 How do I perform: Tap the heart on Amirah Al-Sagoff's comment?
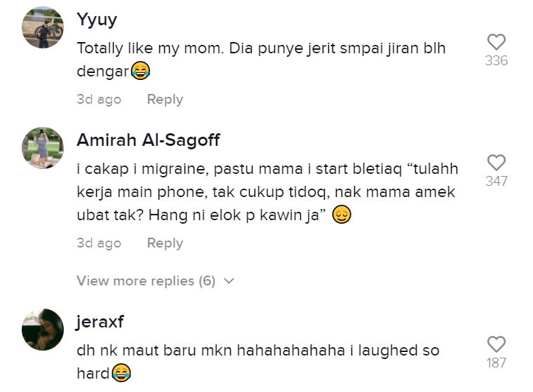pyautogui.click(x=496, y=163)
